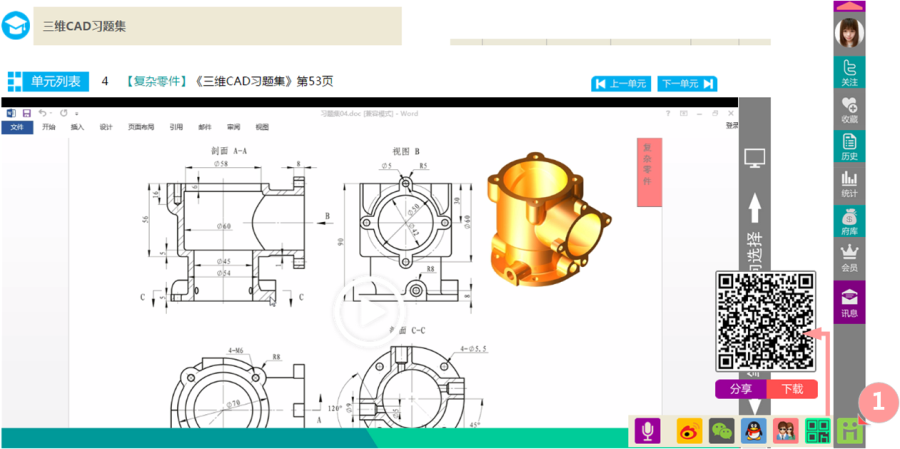Click the green QR code icon
The height and width of the screenshot is (449, 900).
tap(818, 431)
